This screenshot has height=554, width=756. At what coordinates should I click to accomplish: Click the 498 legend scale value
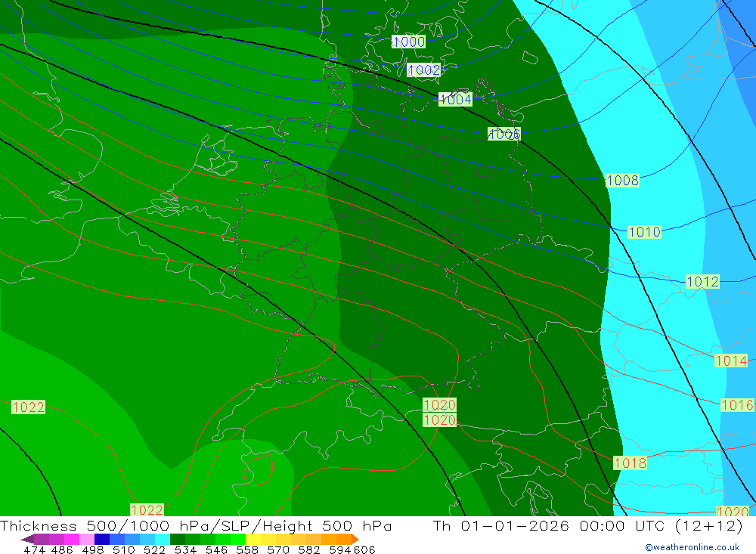click(x=92, y=550)
